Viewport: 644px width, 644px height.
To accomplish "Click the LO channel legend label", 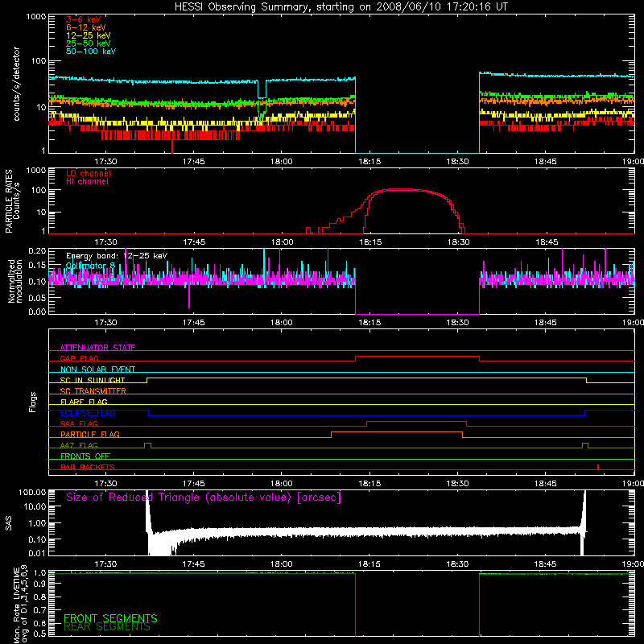I will click(x=89, y=173).
